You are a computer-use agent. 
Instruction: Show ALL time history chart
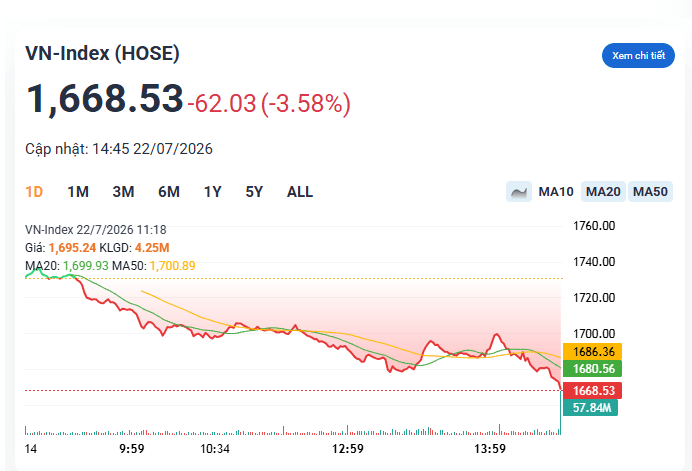pos(300,192)
